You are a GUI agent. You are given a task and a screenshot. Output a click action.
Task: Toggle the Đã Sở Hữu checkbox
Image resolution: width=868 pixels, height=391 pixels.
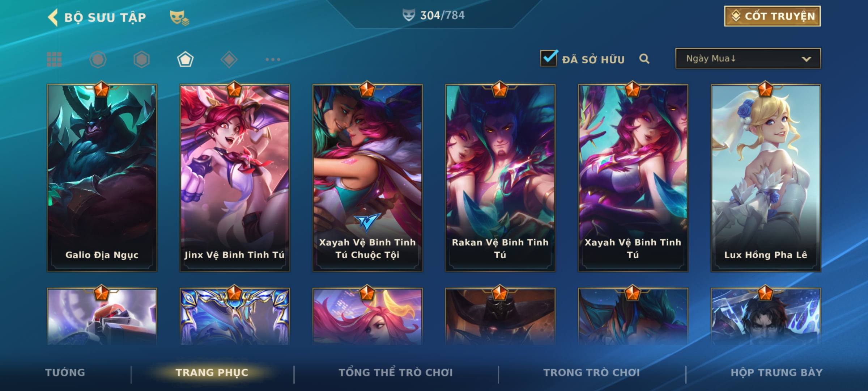click(549, 58)
